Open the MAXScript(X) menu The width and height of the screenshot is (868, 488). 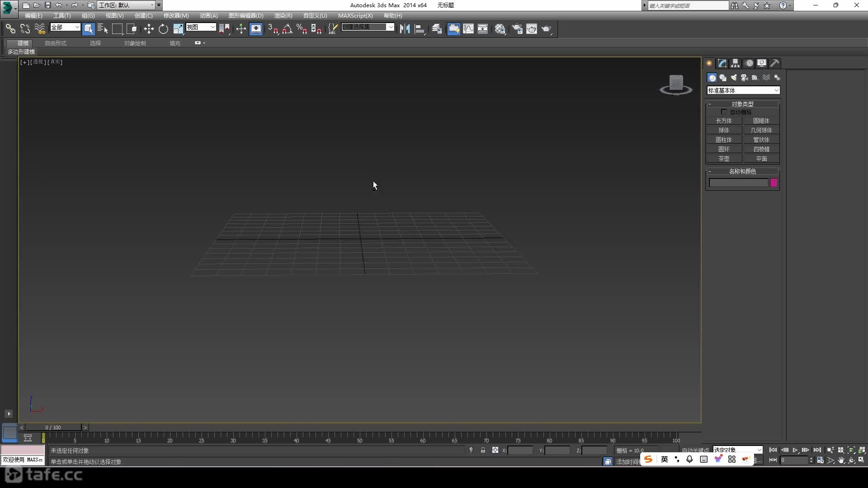[355, 15]
